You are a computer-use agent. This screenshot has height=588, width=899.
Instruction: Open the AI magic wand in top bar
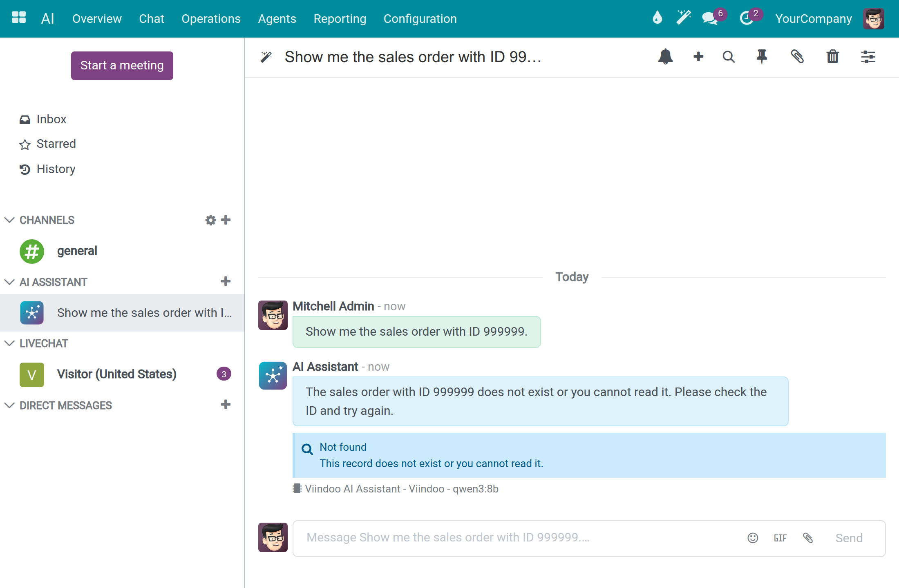683,18
